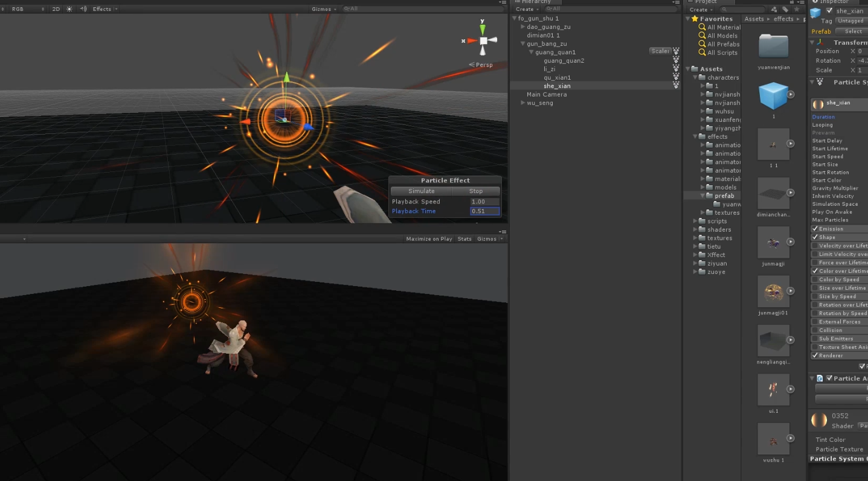Open Scene view Effects dropdown

(x=105, y=9)
